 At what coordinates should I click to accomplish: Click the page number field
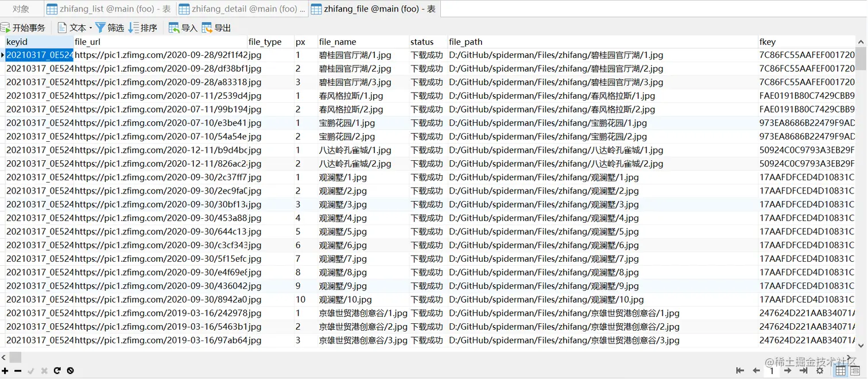tap(772, 371)
